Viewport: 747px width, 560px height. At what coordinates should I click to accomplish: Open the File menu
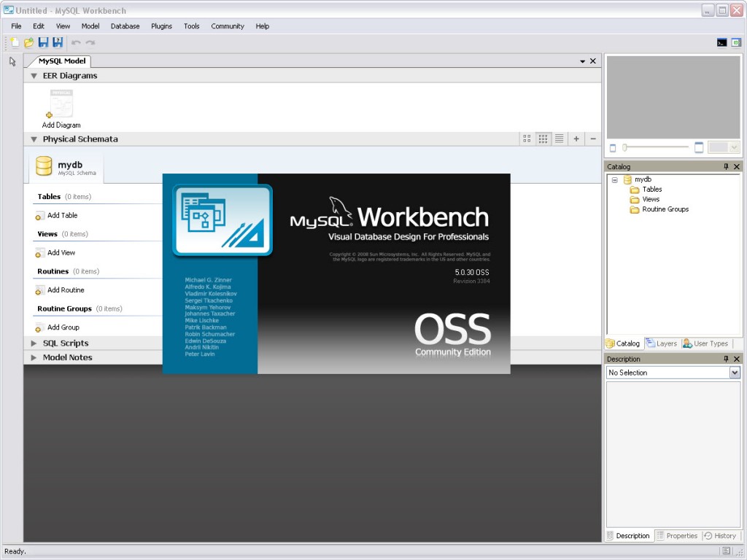[x=16, y=26]
